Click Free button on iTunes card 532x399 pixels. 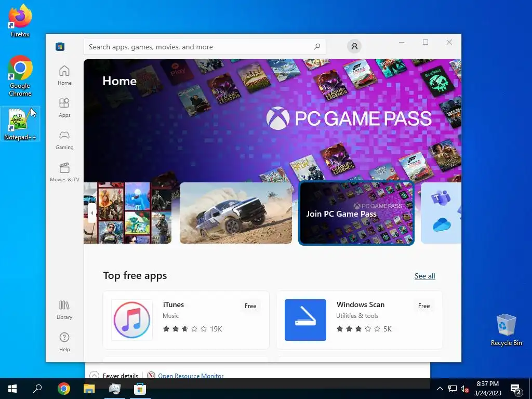[250, 305]
